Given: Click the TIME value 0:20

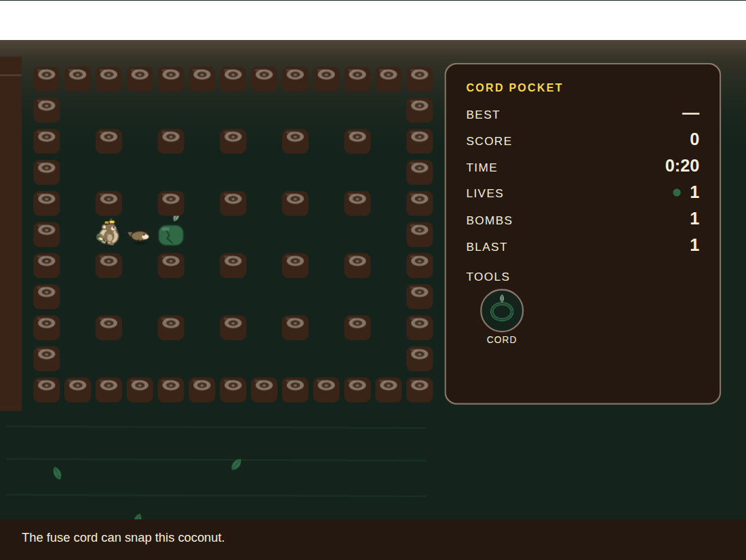Looking at the screenshot, I should coord(682,165).
